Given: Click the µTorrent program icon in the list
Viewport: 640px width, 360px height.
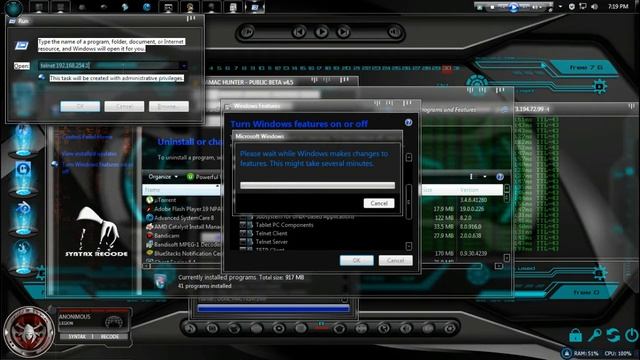Looking at the screenshot, I should [x=149, y=200].
